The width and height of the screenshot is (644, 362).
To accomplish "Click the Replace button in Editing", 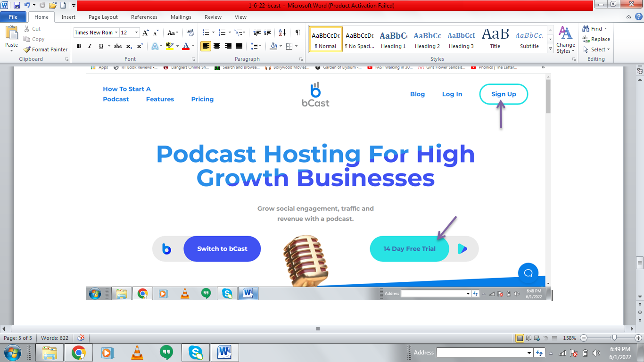I will [596, 39].
